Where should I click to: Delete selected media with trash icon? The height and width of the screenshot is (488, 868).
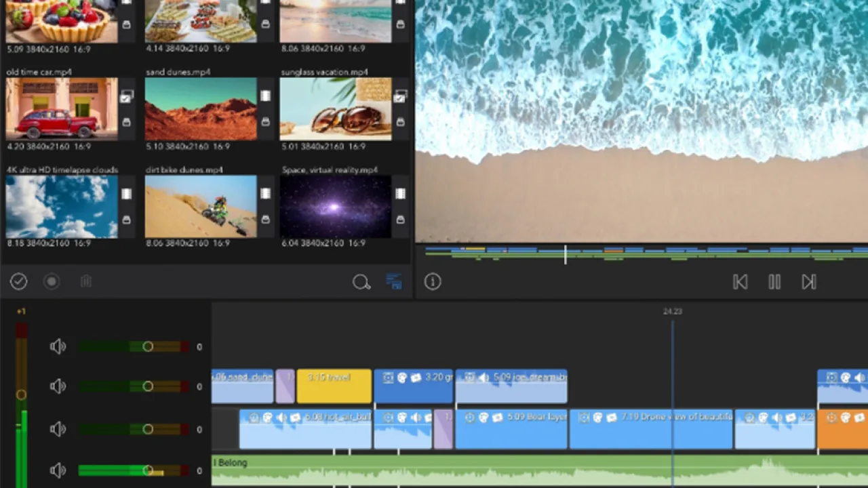[85, 281]
